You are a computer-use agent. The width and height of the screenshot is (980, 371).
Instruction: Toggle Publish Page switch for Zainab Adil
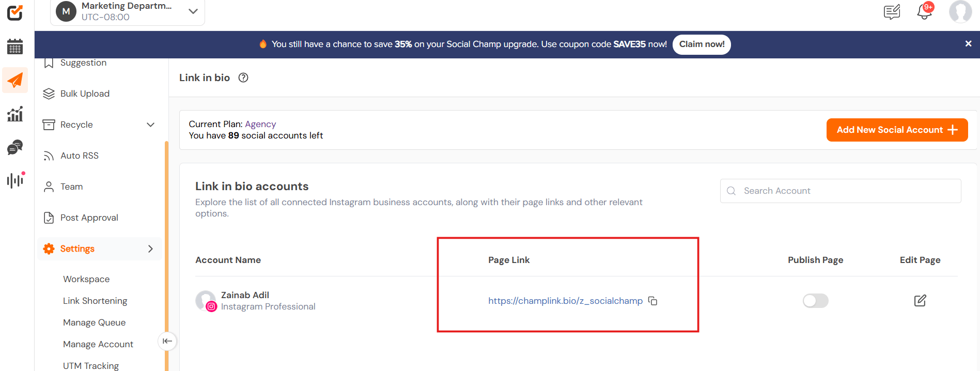coord(816,301)
